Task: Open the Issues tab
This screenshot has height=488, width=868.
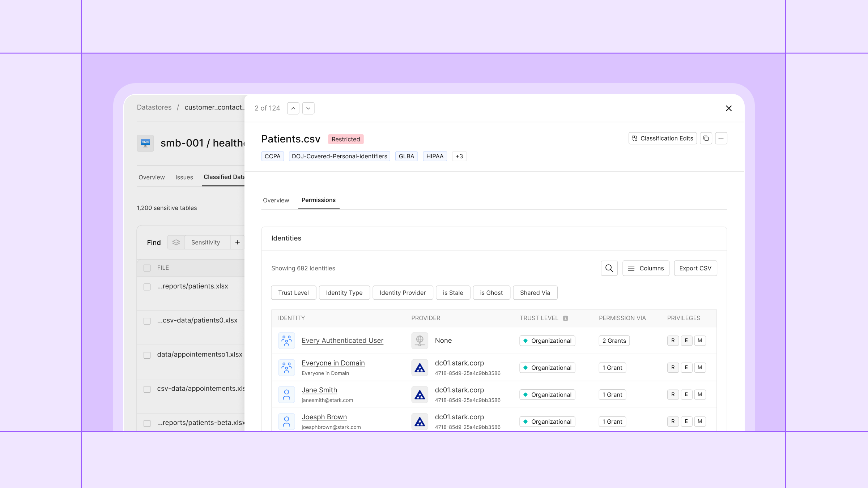Action: pos(184,177)
